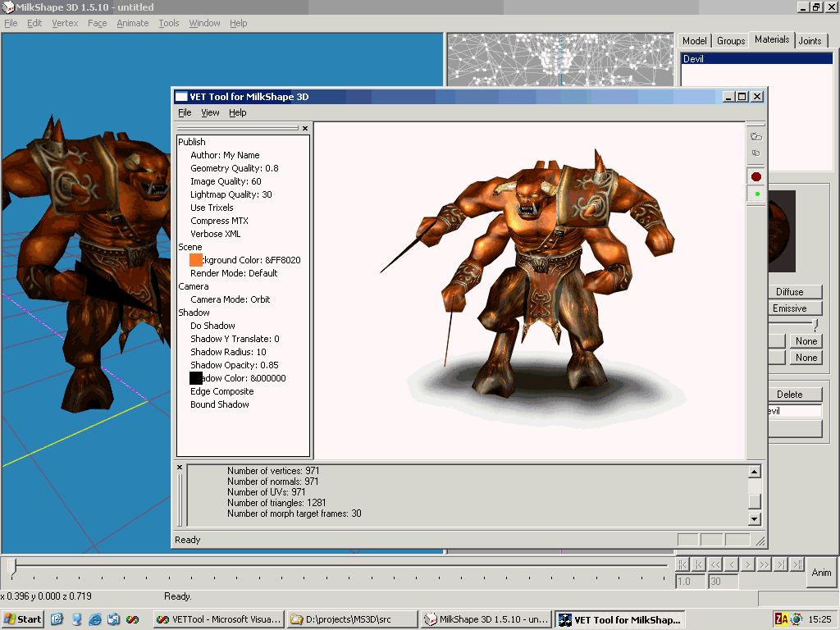The image size is (840, 630).
Task: Step forward one frame (>) in animation
Action: click(x=748, y=564)
